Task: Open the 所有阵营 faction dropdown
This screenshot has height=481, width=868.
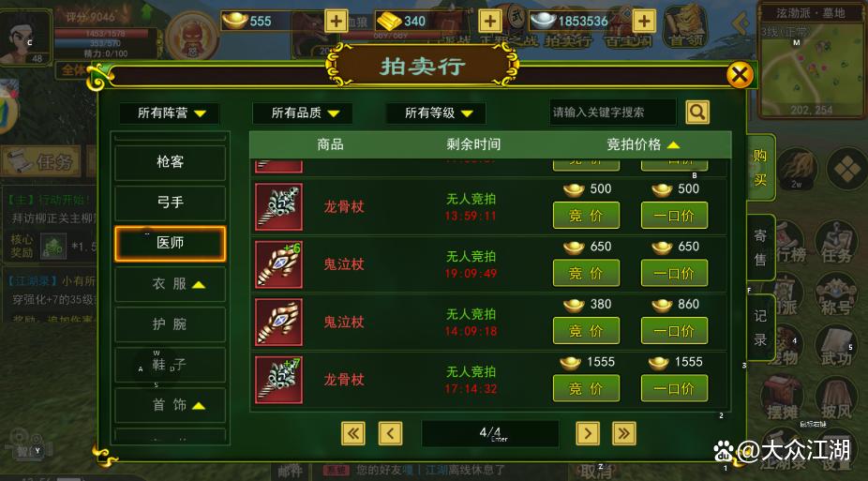Action: (x=170, y=113)
